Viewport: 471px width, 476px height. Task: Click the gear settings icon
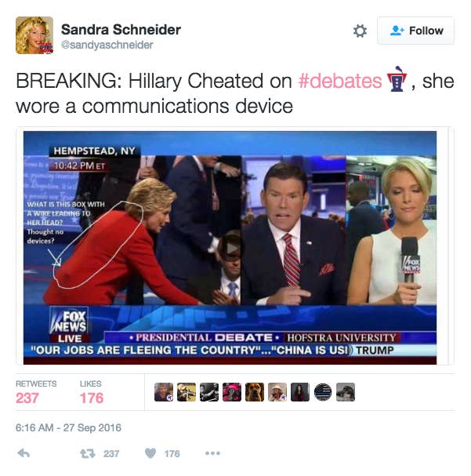360,31
